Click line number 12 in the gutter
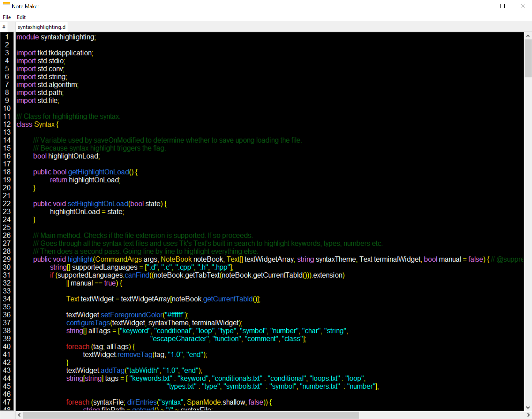 [7, 124]
